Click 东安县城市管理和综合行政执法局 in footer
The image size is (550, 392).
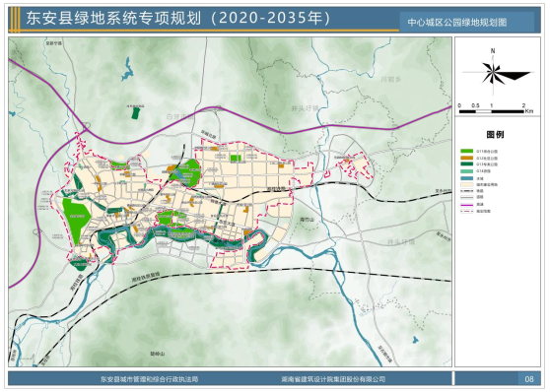click(x=150, y=379)
